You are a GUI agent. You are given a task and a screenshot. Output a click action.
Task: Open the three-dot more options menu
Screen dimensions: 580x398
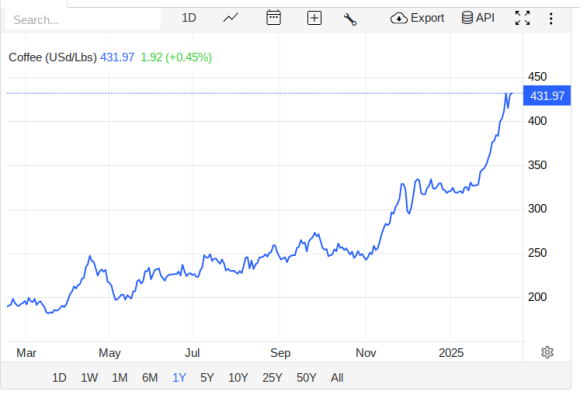(551, 18)
